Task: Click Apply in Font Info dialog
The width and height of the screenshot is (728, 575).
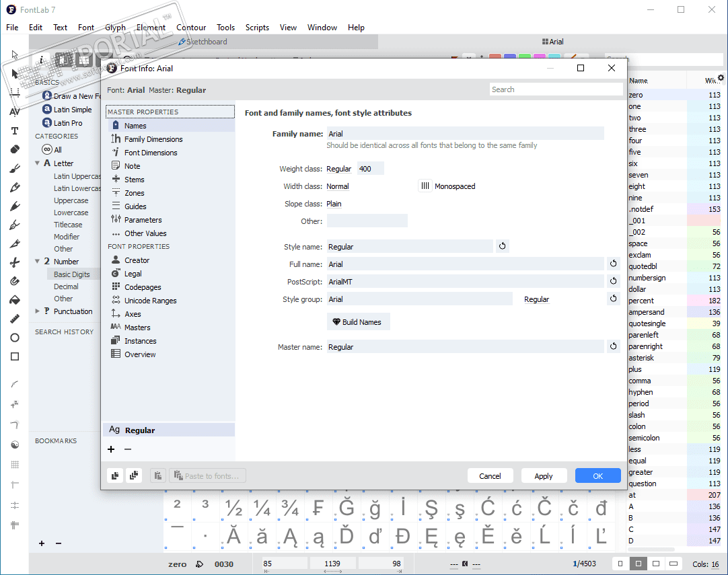Action: 544,475
